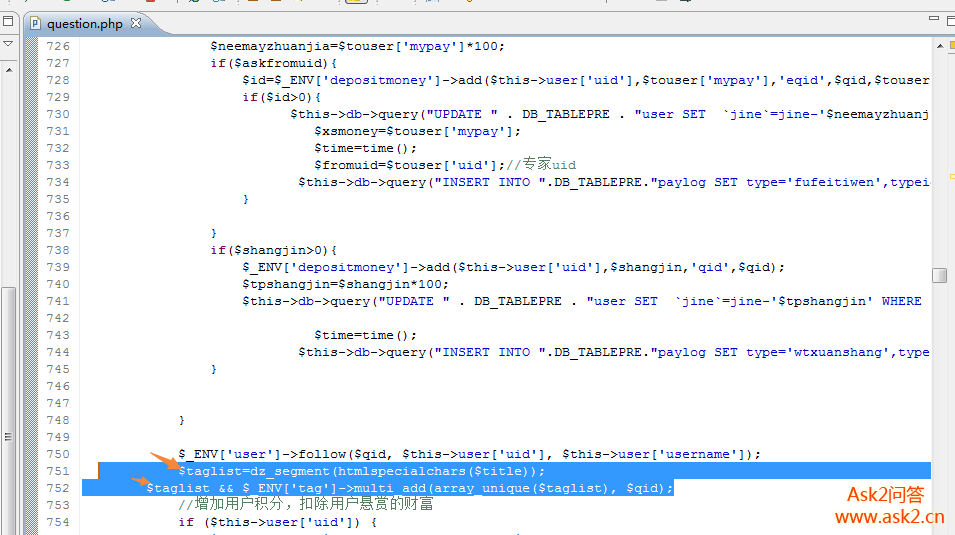Click the Ask2问答 watermark text

tap(886, 494)
